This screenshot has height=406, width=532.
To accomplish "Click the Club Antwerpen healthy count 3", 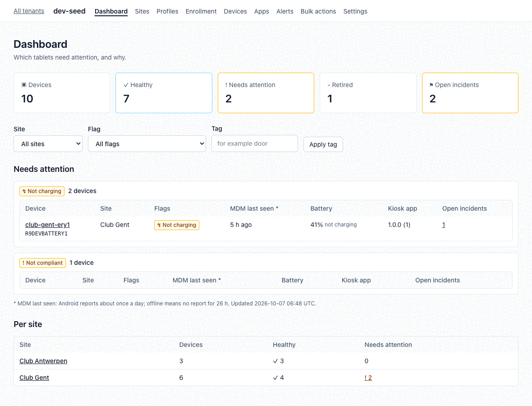I will tap(278, 361).
